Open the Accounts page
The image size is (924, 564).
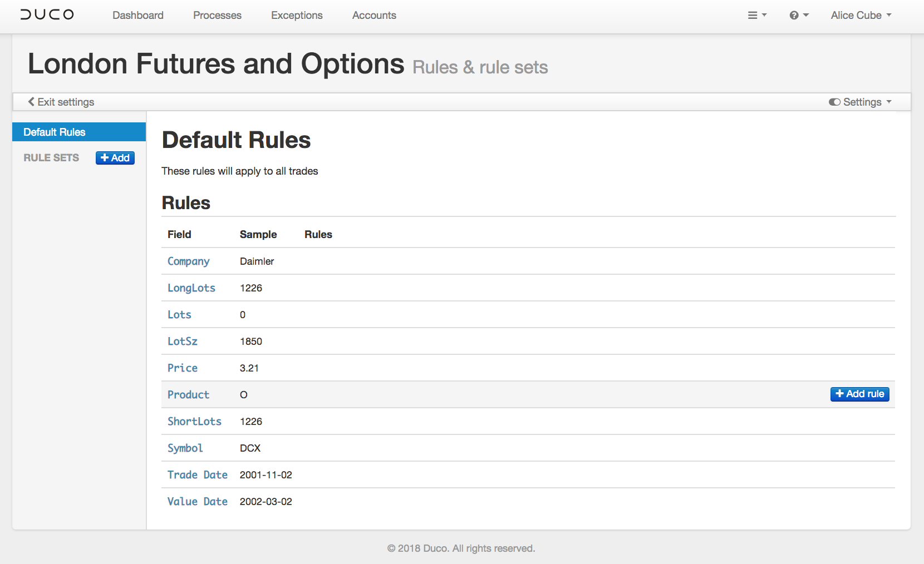tap(373, 15)
